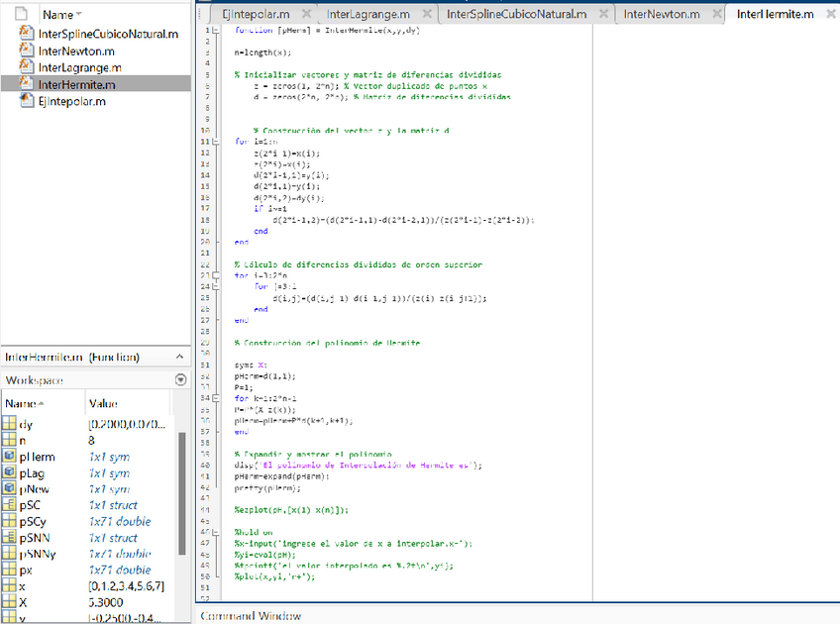Click the pHerm sym variable icon
Screen dimensions: 840x624
click(x=9, y=457)
